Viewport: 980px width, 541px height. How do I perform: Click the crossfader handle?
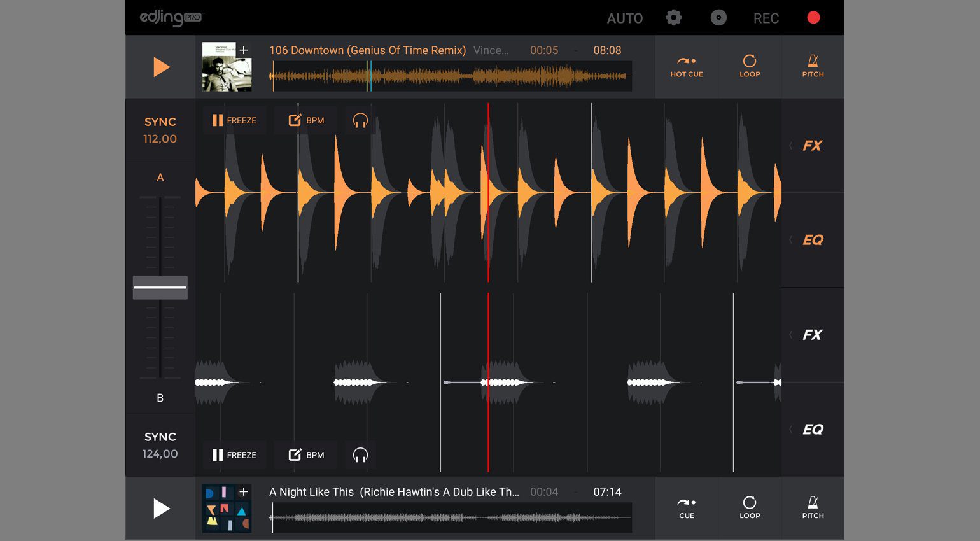tap(160, 288)
